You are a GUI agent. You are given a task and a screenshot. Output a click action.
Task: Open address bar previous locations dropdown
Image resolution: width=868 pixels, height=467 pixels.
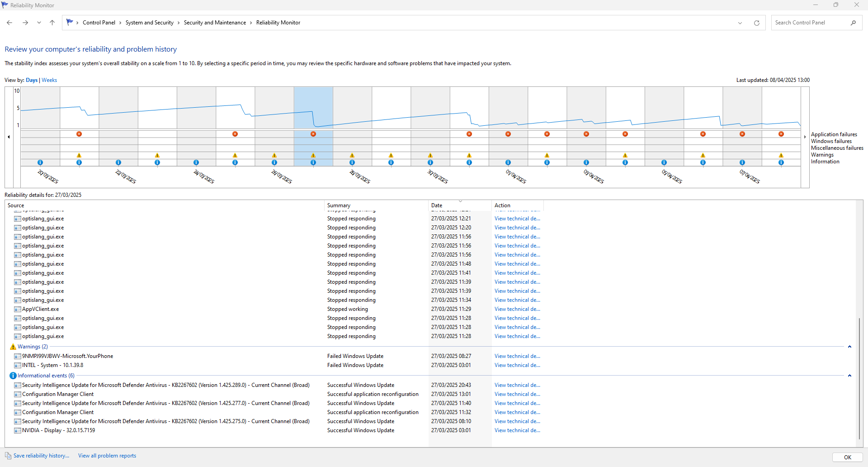coord(740,23)
